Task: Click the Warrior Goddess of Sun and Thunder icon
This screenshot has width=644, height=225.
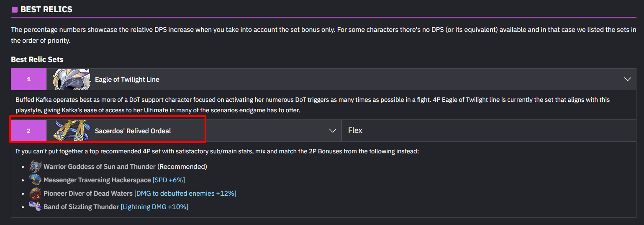Action: point(36,166)
